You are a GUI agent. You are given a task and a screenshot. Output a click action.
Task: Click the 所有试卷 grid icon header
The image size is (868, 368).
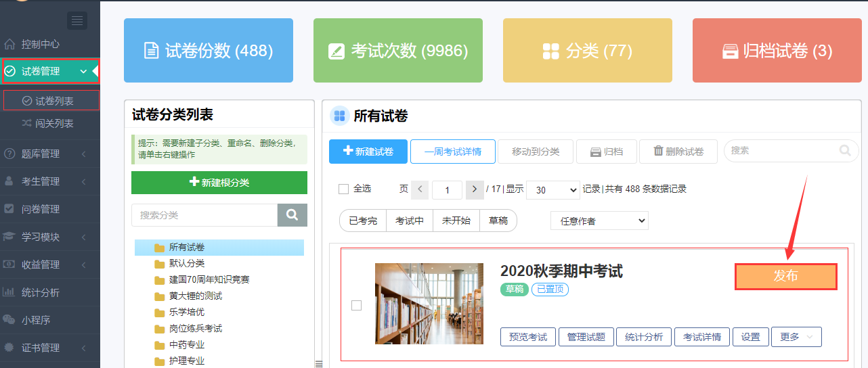(339, 116)
